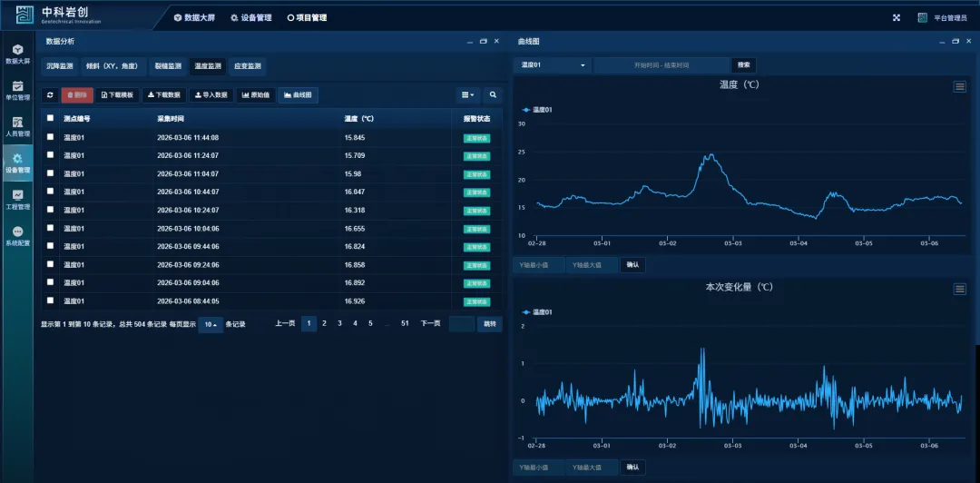This screenshot has width=980, height=483.
Task: Check the select-all checkbox in table header
Action: pyautogui.click(x=51, y=118)
